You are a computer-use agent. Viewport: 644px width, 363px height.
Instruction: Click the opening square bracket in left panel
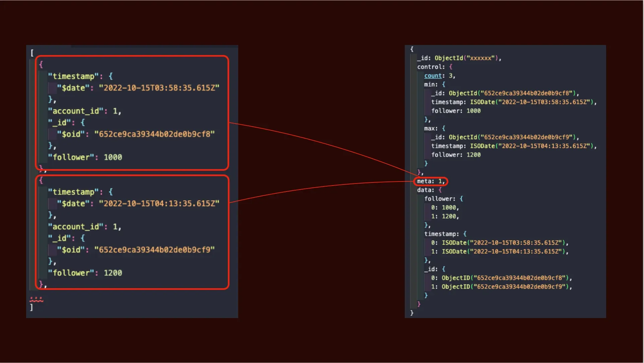tap(32, 53)
